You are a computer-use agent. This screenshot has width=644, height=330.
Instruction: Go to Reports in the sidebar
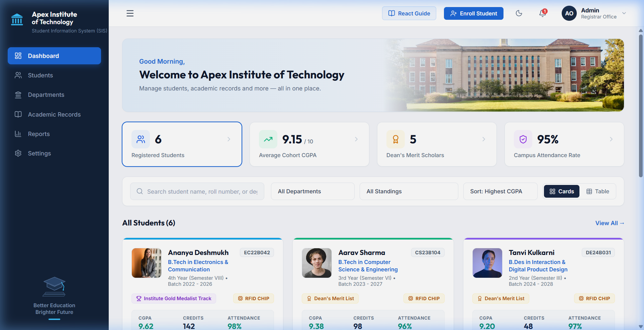tap(54, 134)
